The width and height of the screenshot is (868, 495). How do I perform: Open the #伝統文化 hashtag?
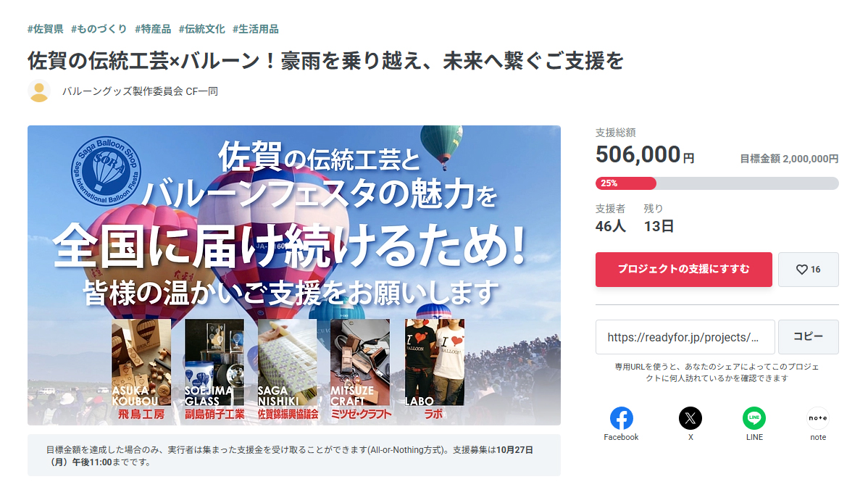[x=201, y=29]
